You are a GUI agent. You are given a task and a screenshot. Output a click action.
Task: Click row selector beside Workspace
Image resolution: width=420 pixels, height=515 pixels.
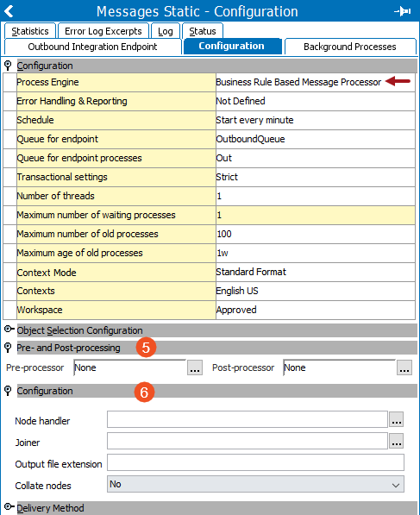tap(9, 310)
